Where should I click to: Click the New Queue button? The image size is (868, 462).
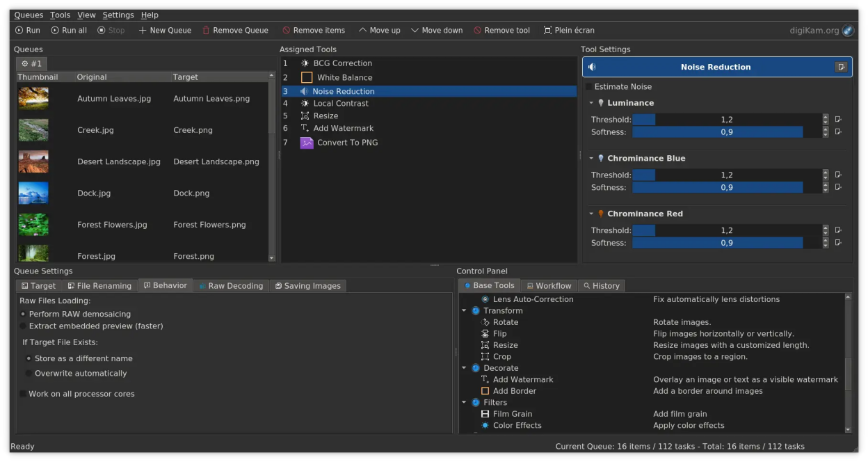point(165,31)
